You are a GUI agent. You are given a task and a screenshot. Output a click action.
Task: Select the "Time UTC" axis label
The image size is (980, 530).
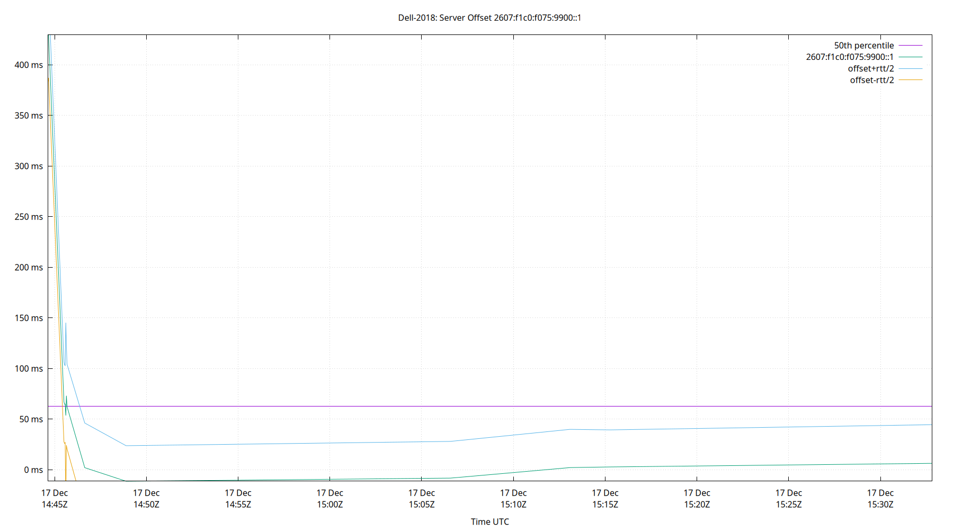coord(489,522)
